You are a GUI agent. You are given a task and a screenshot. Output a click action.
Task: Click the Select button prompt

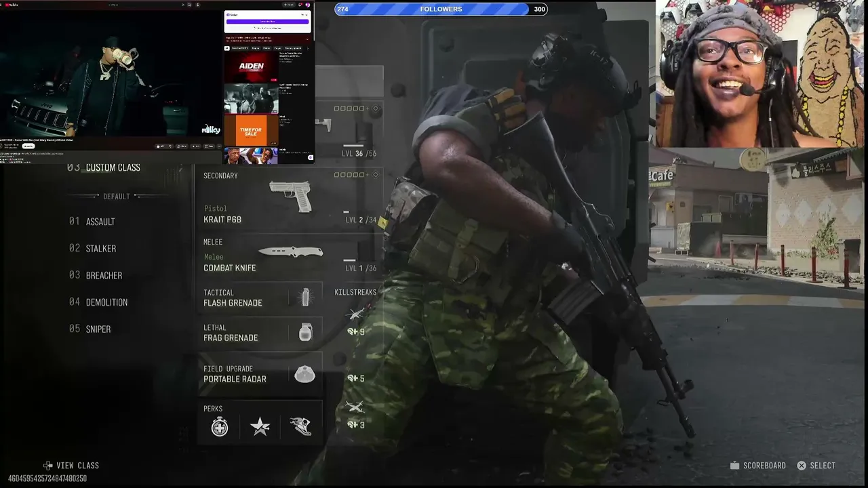click(816, 466)
